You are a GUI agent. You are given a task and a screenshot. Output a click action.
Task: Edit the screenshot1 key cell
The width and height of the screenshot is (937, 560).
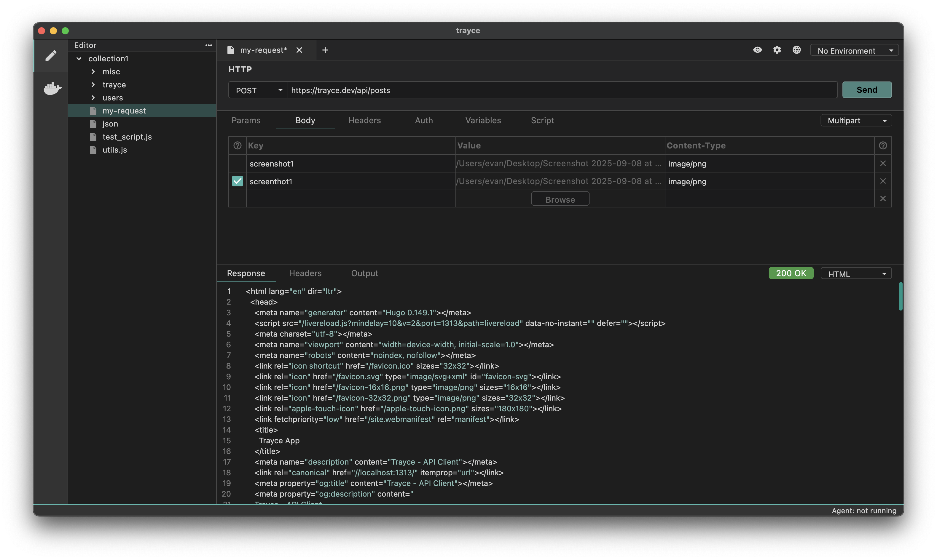click(351, 163)
